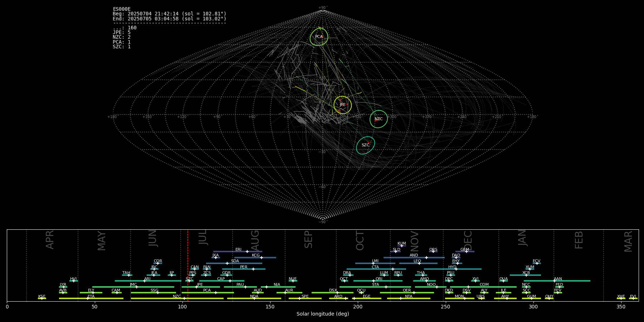Image resolution: width=644 pixels, height=322 pixels.
Task: Click the LEO shower label on timeline
Action: 418,261
